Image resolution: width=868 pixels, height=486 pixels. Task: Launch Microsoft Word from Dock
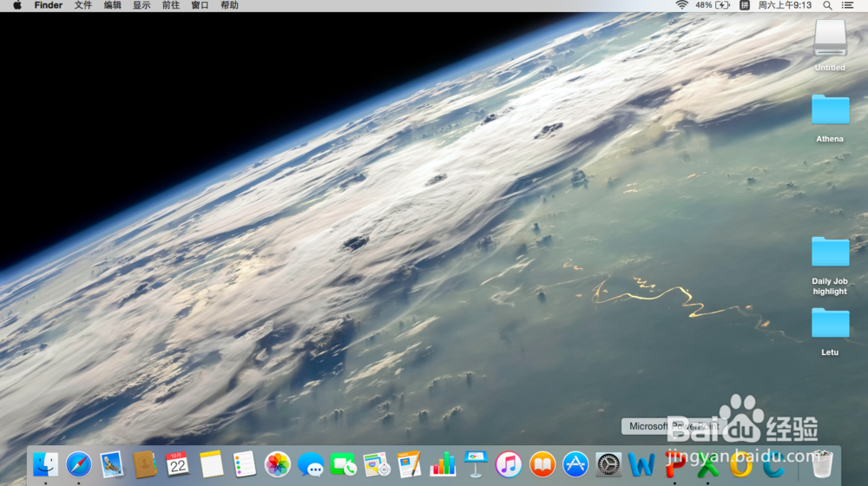(x=641, y=463)
